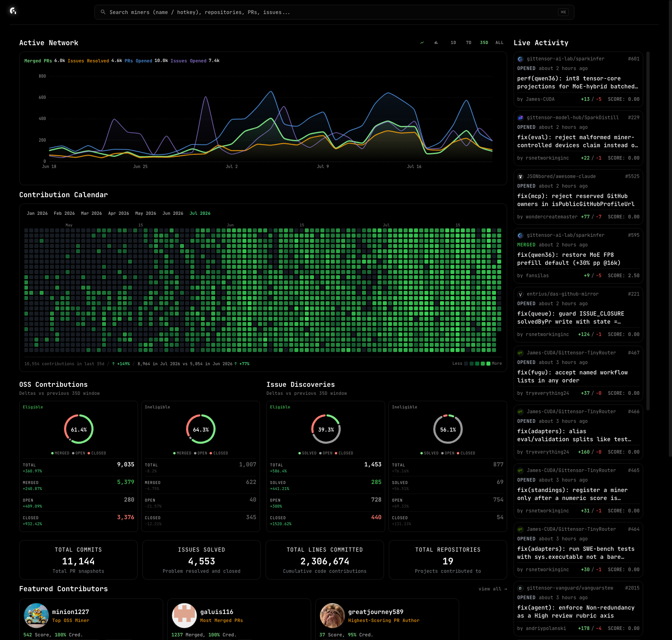The width and height of the screenshot is (672, 640).
Task: Select May 2026 in Contribution Calendar
Action: coord(146,213)
